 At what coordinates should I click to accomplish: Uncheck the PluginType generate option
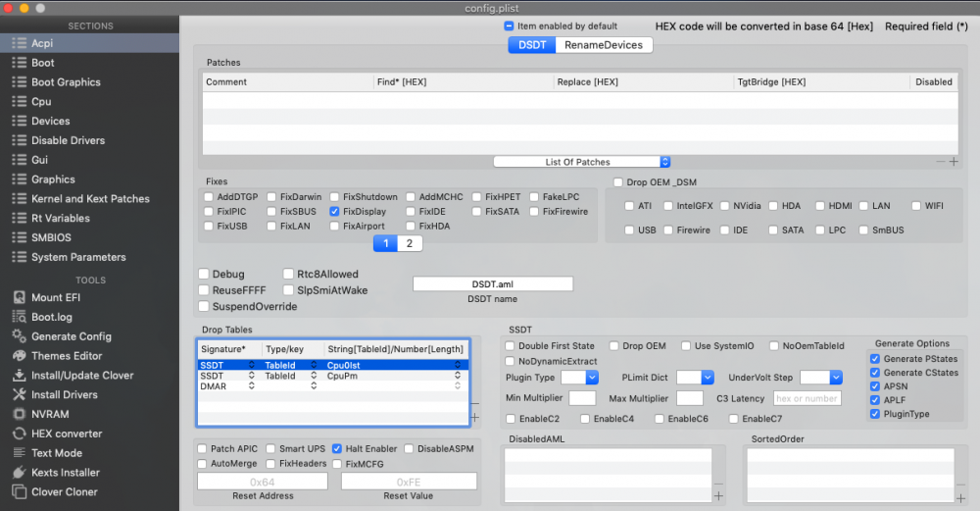(875, 414)
